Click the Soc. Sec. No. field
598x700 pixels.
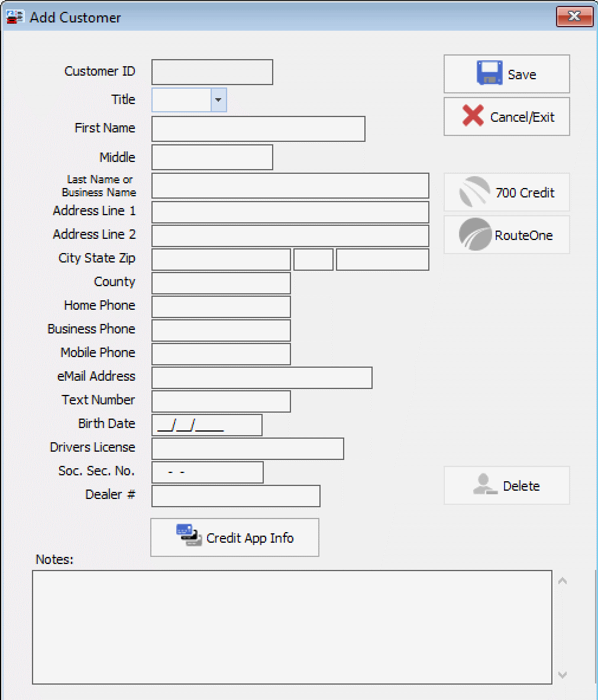pos(207,472)
